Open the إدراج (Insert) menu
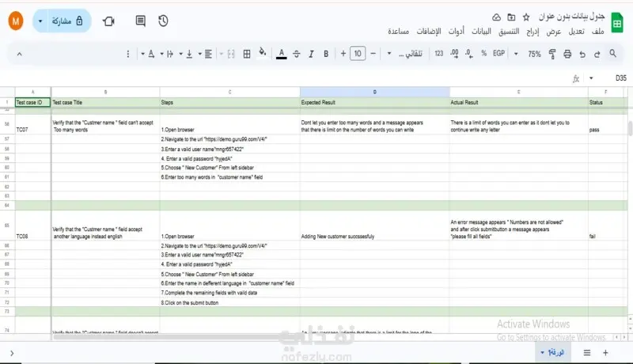Image resolution: width=633 pixels, height=364 pixels. click(x=533, y=32)
